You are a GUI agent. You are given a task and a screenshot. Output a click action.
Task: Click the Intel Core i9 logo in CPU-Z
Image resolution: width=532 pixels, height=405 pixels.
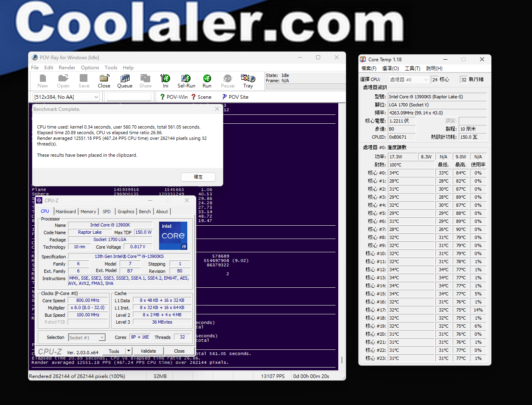173,236
